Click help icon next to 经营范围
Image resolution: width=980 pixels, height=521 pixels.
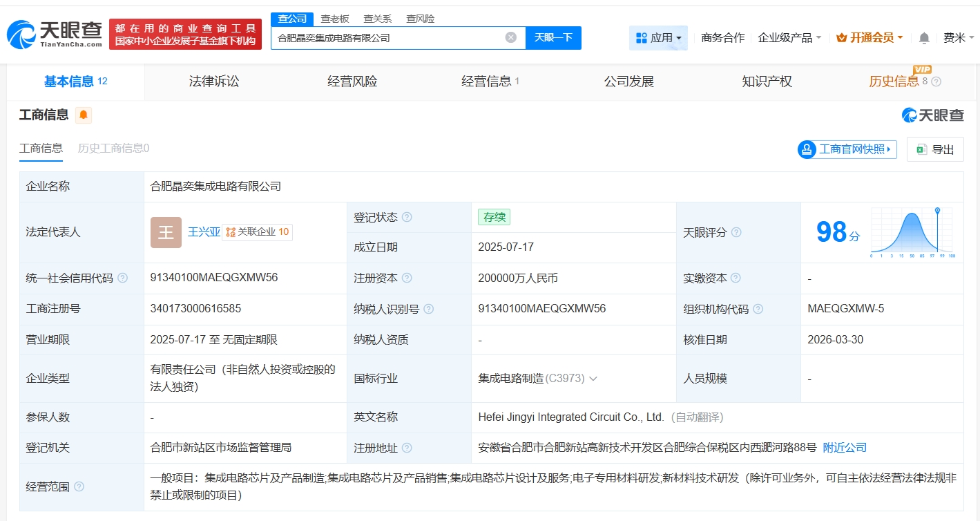click(x=79, y=486)
